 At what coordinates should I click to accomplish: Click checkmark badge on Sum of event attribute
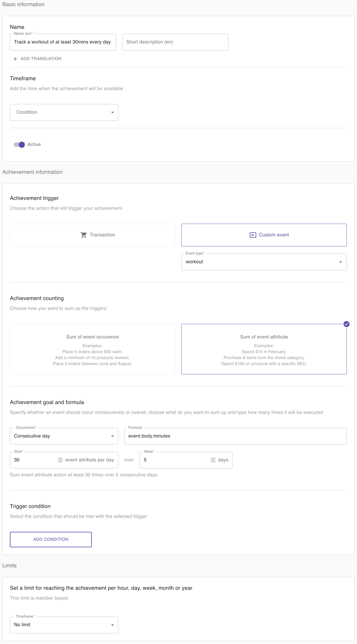(x=346, y=324)
